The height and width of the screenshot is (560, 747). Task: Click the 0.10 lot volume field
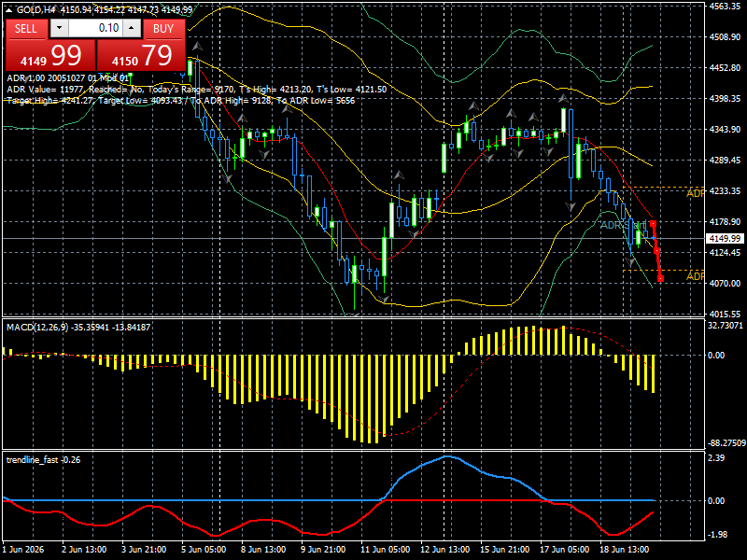pyautogui.click(x=95, y=28)
